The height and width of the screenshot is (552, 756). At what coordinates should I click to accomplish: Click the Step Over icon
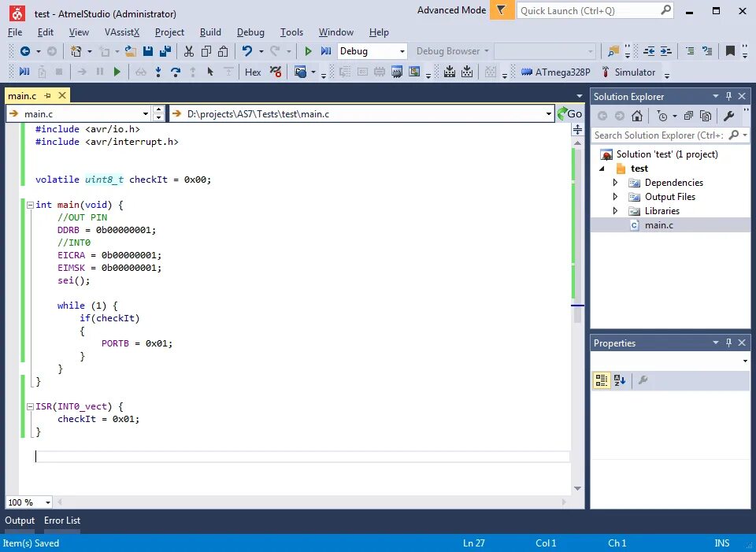click(176, 72)
